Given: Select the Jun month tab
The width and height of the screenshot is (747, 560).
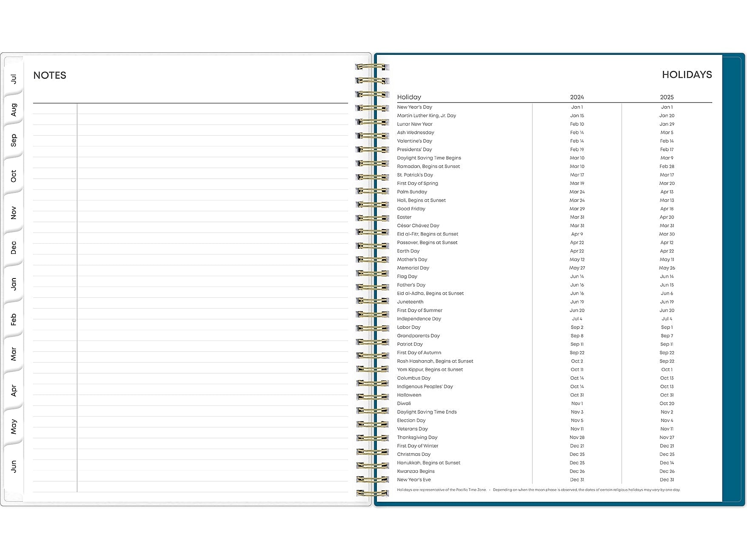Looking at the screenshot, I should click(x=14, y=466).
